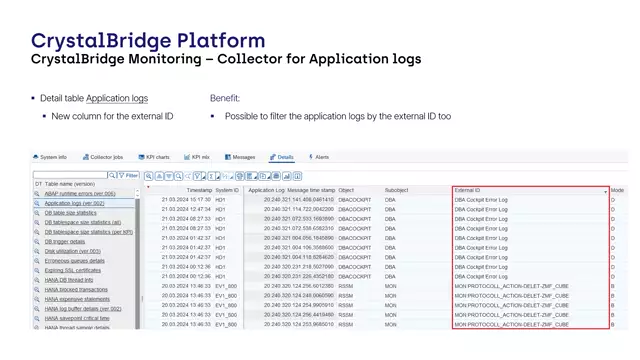The image size is (640, 360).
Task: Click the System ID column header
Action: pyautogui.click(x=227, y=190)
